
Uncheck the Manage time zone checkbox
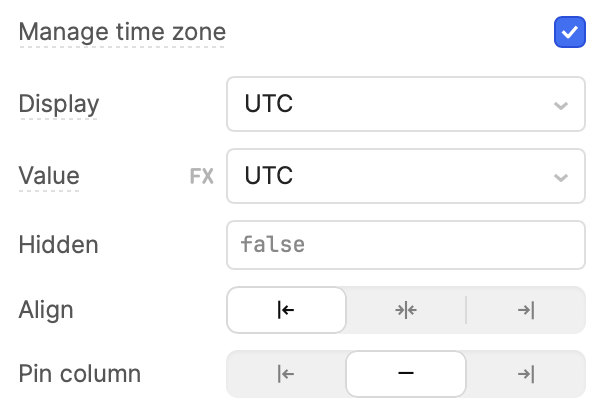coord(569,32)
